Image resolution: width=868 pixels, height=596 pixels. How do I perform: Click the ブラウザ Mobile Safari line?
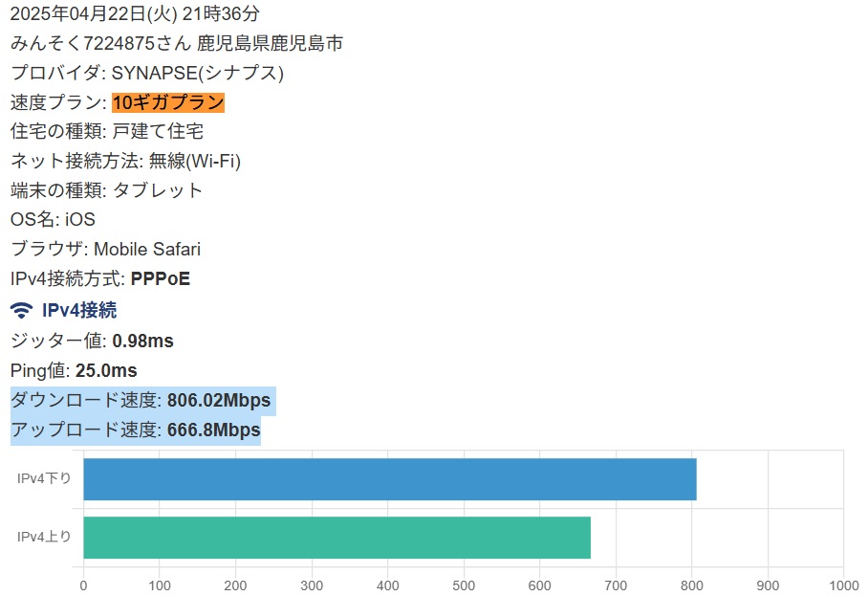click(105, 250)
